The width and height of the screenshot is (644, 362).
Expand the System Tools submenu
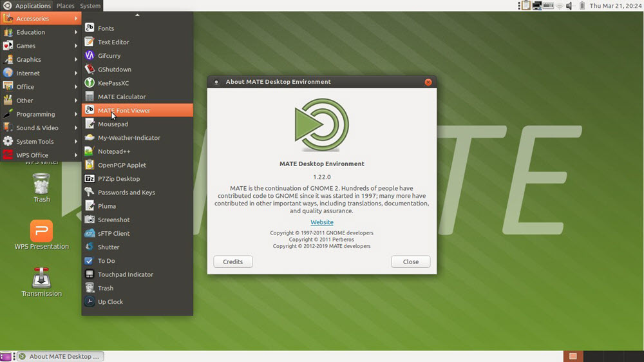pyautogui.click(x=35, y=142)
